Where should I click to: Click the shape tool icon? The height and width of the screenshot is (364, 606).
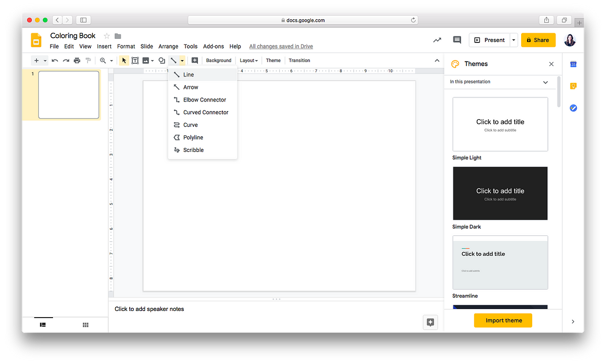(162, 61)
